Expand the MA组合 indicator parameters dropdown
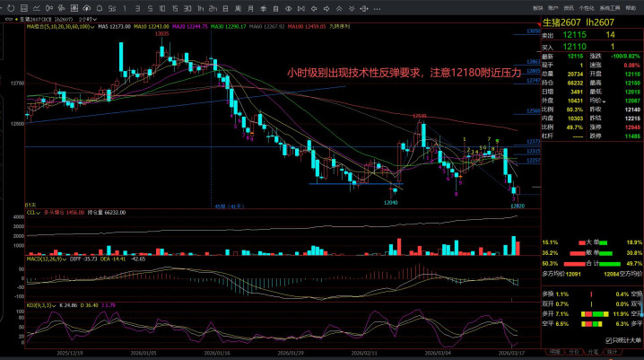 click(91, 27)
